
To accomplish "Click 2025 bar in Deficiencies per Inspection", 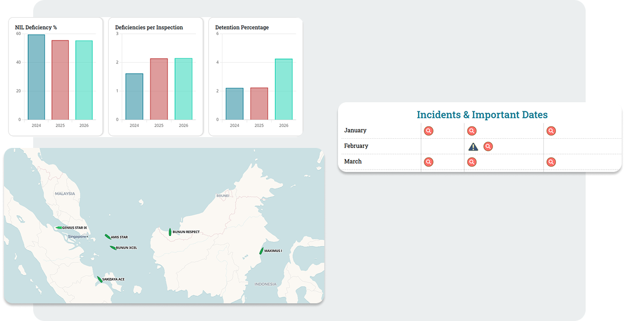I will click(159, 89).
